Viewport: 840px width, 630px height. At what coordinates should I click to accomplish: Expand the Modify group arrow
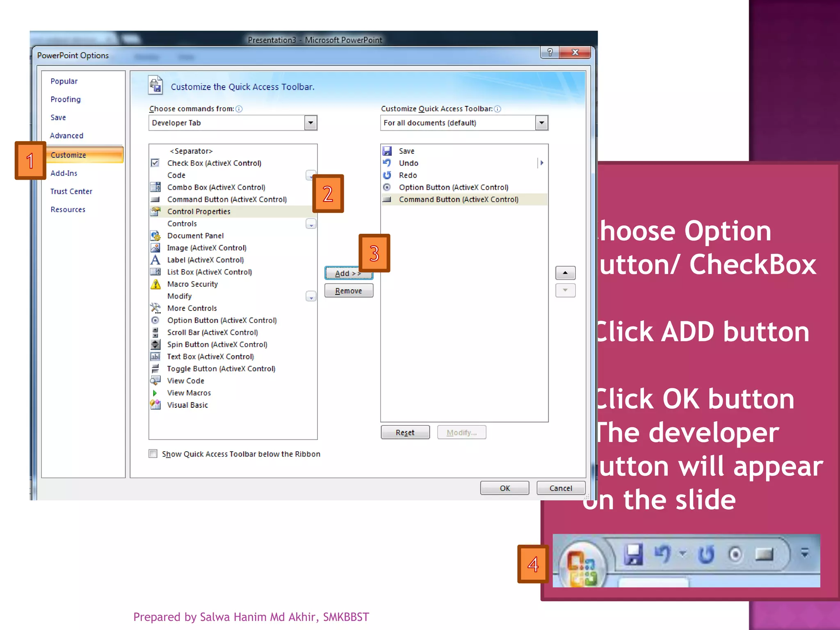(x=311, y=297)
